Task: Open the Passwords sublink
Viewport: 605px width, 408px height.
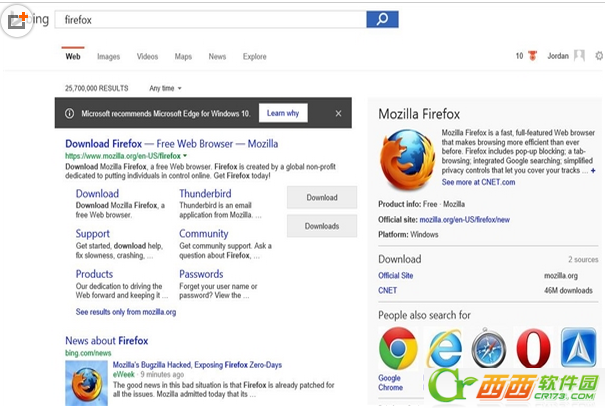Action: 201,274
